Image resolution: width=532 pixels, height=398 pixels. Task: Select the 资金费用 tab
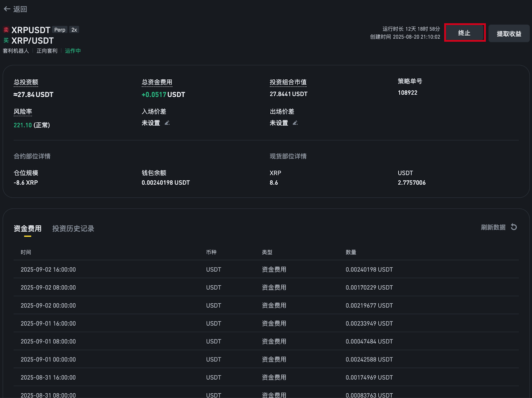tap(28, 229)
